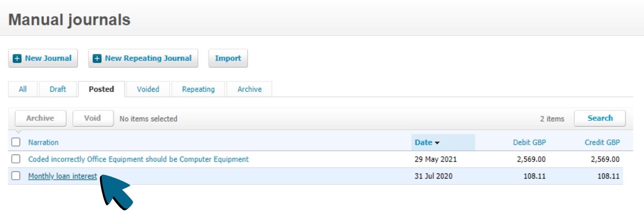
Task: Tick the checkbox for Monthly loan interest
Action: pos(16,176)
